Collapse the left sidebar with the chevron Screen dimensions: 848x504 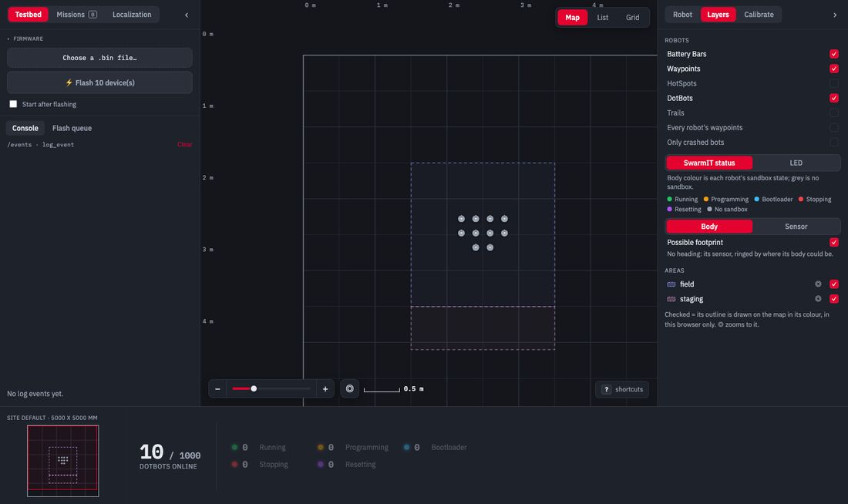[187, 15]
